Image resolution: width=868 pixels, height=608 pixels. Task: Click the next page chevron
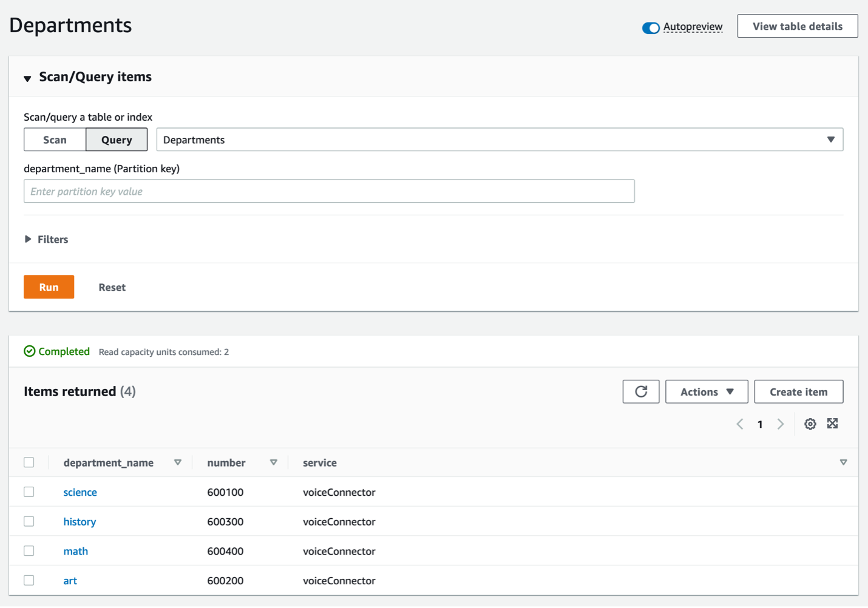[781, 424]
